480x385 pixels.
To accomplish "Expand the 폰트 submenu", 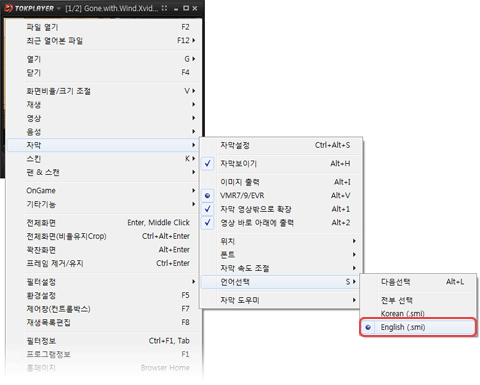I will 281,255.
